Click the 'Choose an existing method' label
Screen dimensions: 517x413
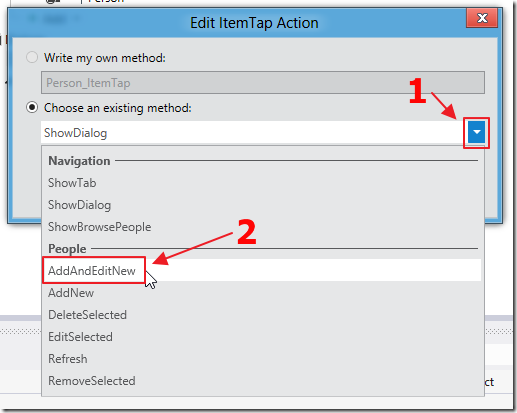(118, 108)
